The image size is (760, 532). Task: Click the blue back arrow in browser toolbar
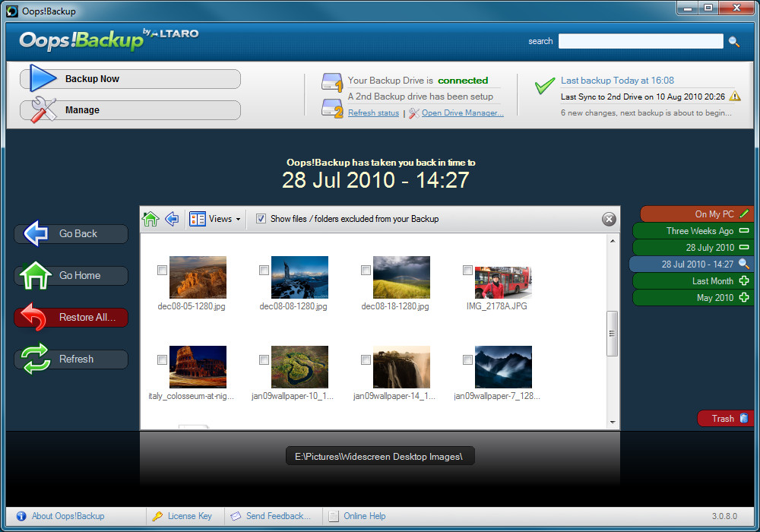[x=172, y=219]
